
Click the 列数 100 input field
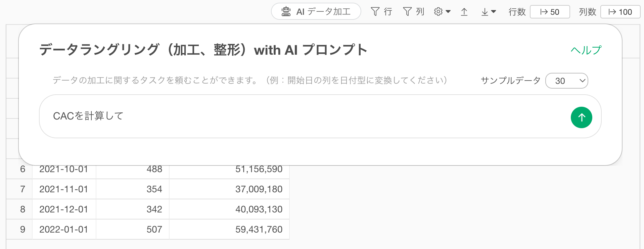pyautogui.click(x=620, y=12)
